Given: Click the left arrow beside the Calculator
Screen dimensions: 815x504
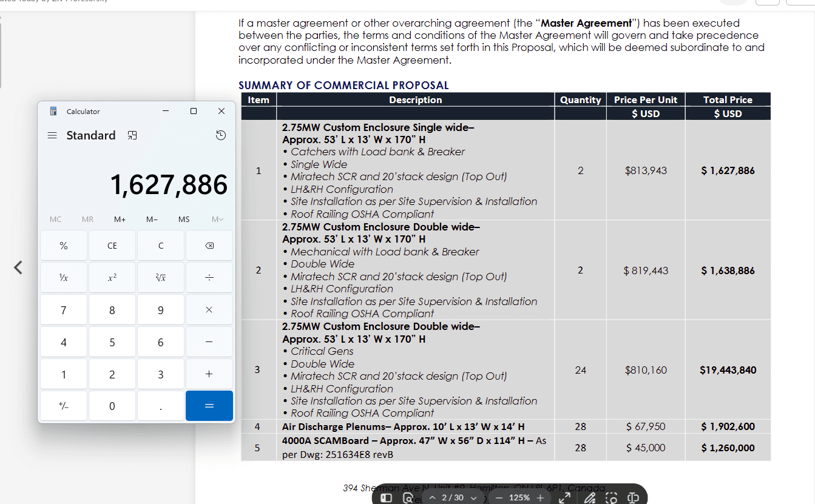Looking at the screenshot, I should 18,267.
